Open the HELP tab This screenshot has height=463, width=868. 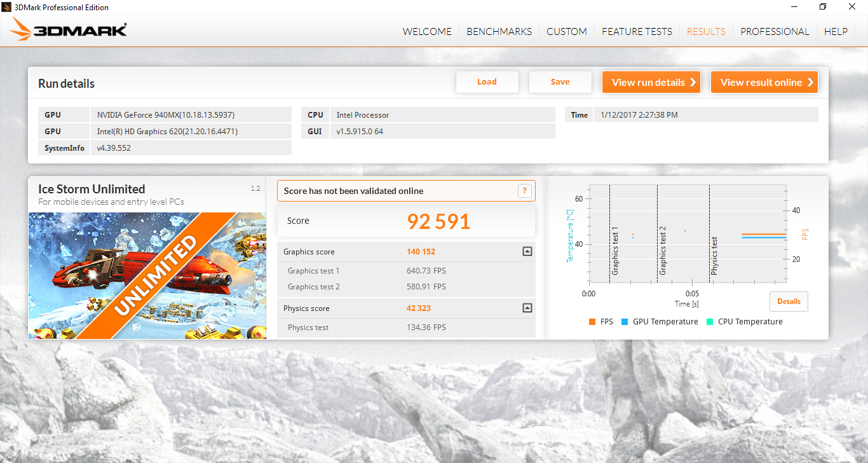(x=836, y=31)
